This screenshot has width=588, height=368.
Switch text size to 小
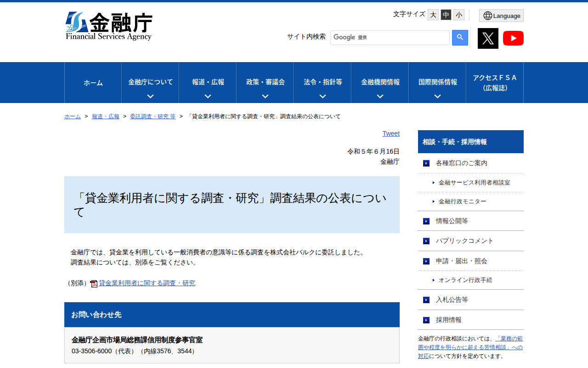[458, 15]
